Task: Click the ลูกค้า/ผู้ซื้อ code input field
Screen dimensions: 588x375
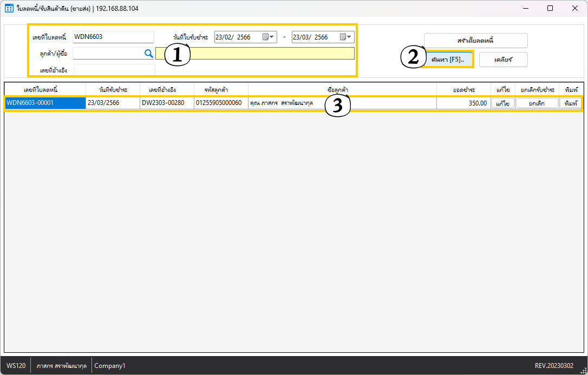Action: tap(107, 53)
